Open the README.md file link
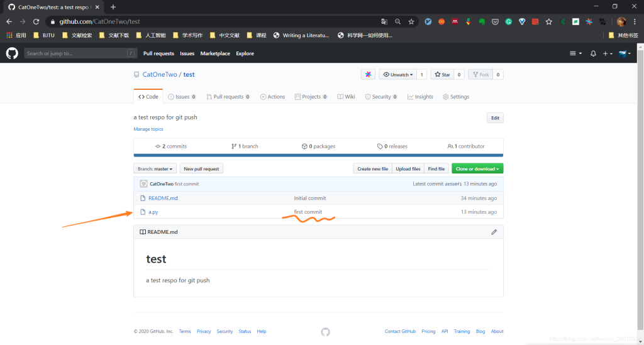Screen dimensions: 644x345 [x=163, y=198]
